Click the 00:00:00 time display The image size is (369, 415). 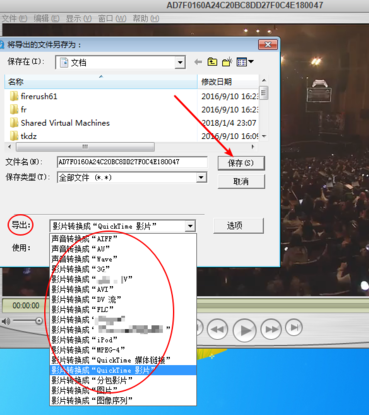point(25,305)
